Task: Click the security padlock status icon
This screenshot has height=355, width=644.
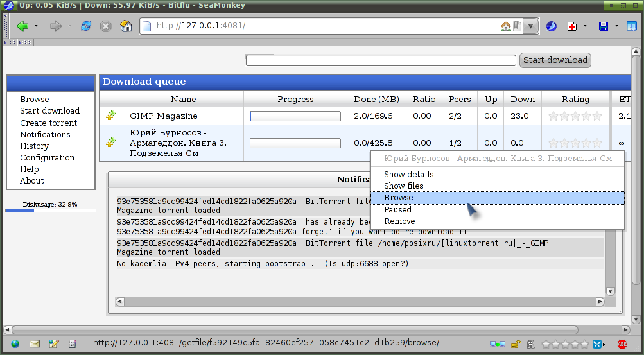Action: [x=516, y=343]
